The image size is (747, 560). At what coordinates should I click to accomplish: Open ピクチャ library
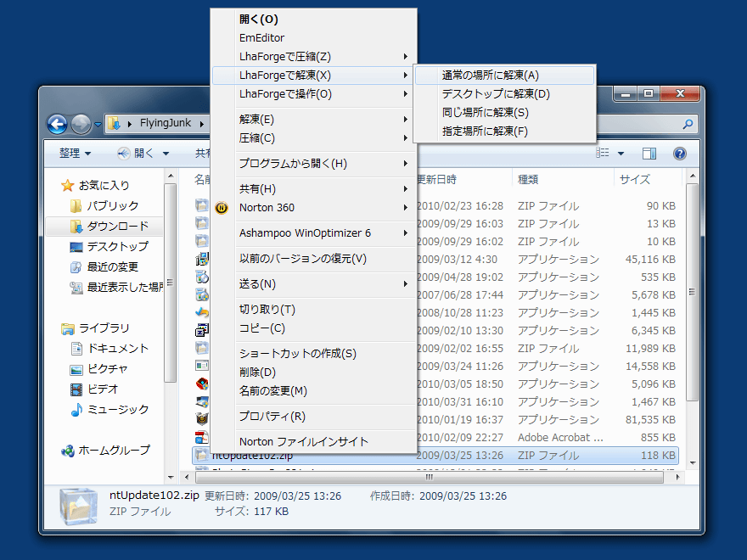tap(99, 370)
